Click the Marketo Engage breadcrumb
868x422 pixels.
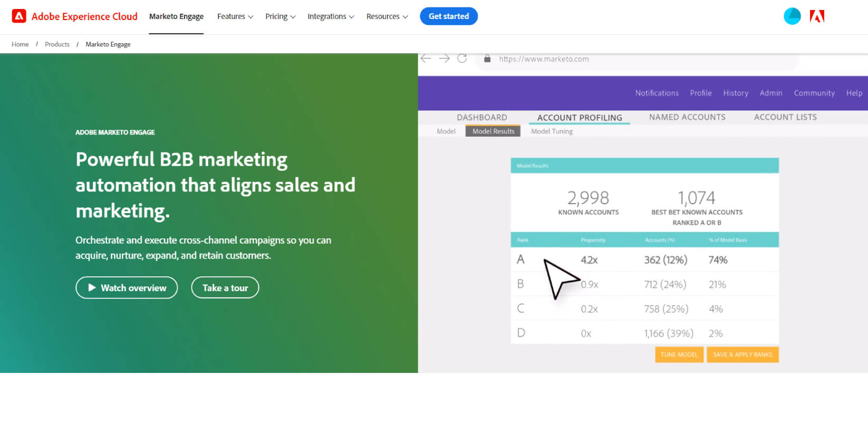(x=108, y=44)
